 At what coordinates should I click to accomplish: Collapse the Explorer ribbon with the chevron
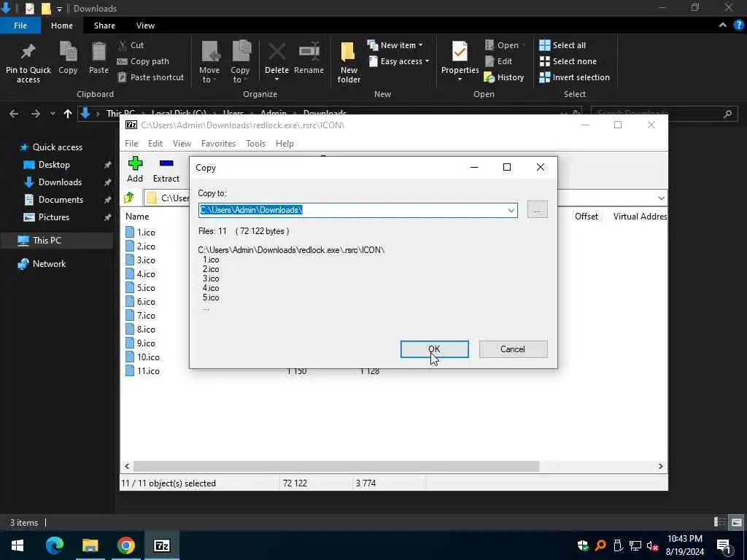[723, 26]
